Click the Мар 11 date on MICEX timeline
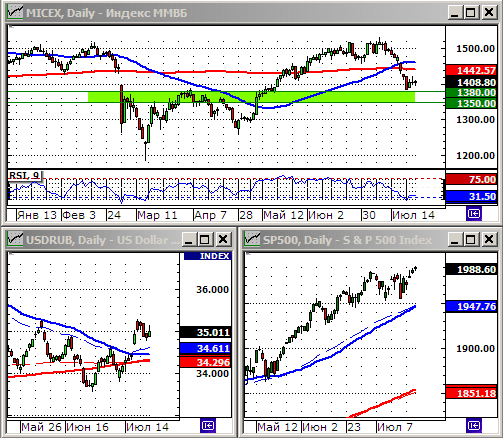The width and height of the screenshot is (503, 438). tap(157, 215)
